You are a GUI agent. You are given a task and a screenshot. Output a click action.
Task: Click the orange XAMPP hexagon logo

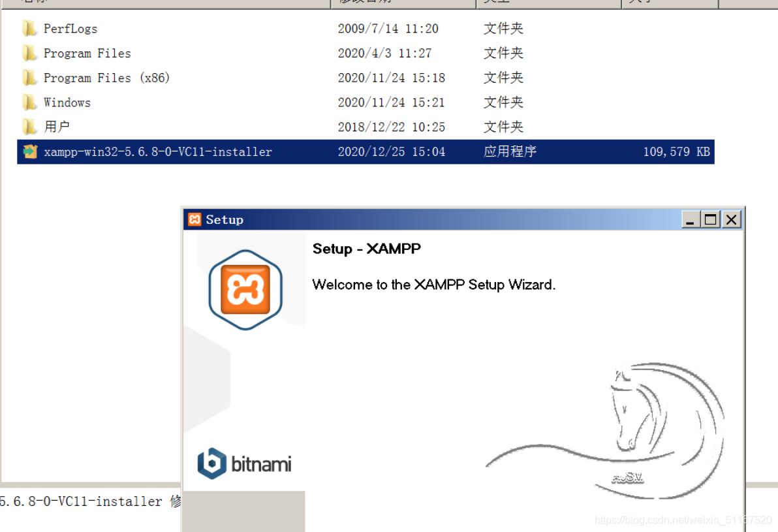tap(245, 290)
